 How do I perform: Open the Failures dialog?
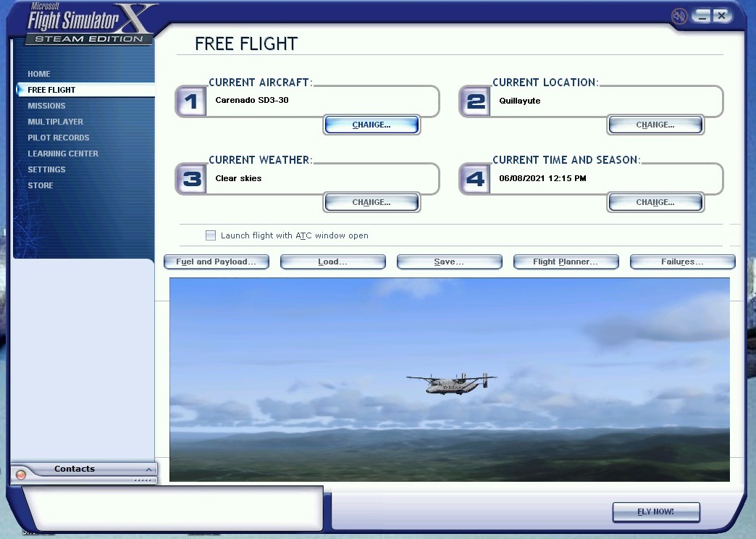(x=683, y=262)
